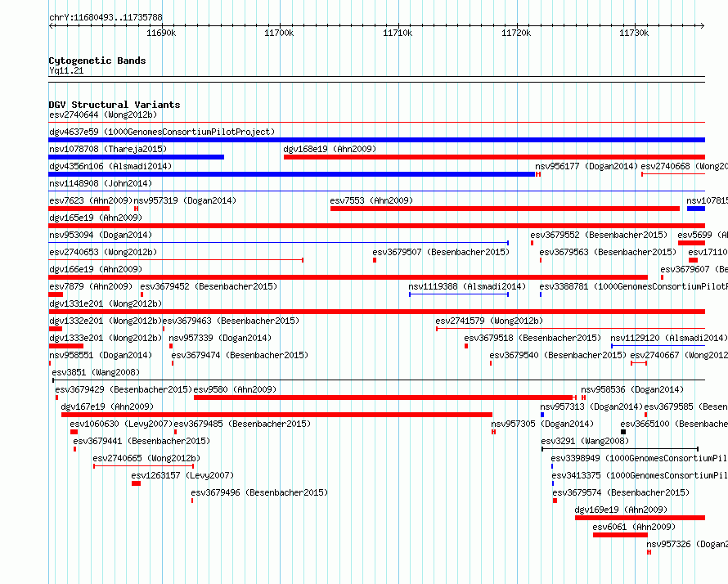Click esv3679507 (Besenbacher2015) label
Viewport: 728px width, 584px height.
click(441, 252)
